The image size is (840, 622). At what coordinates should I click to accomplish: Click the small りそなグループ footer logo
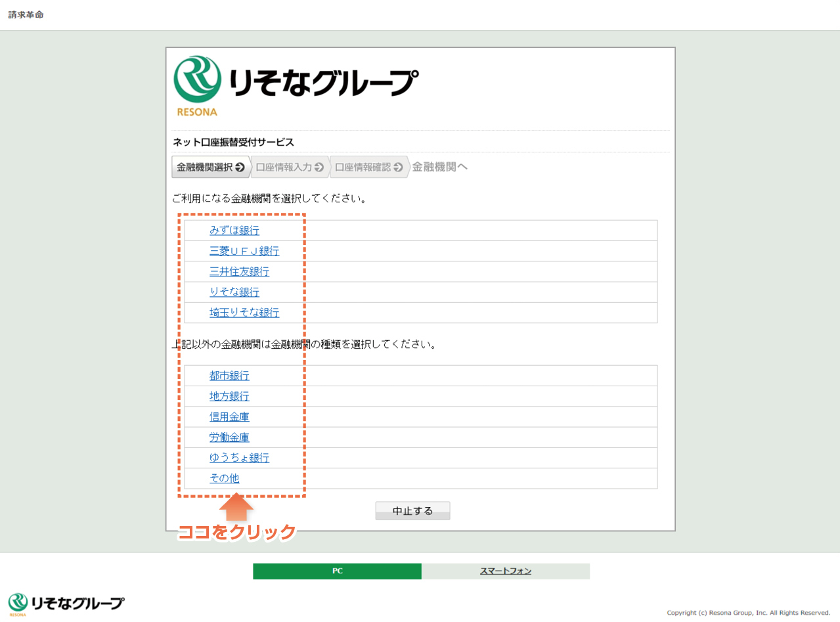pos(66,604)
